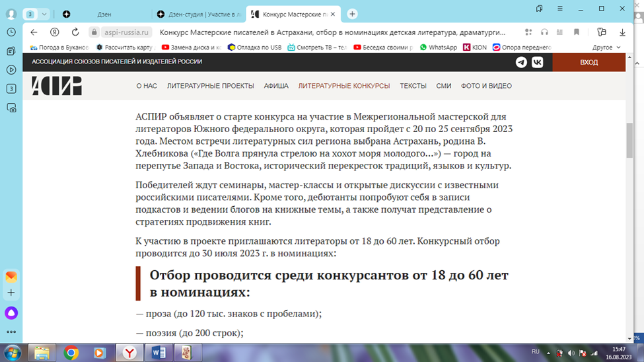Click the АСПИР site logo
The height and width of the screenshot is (362, 644).
coord(57,86)
